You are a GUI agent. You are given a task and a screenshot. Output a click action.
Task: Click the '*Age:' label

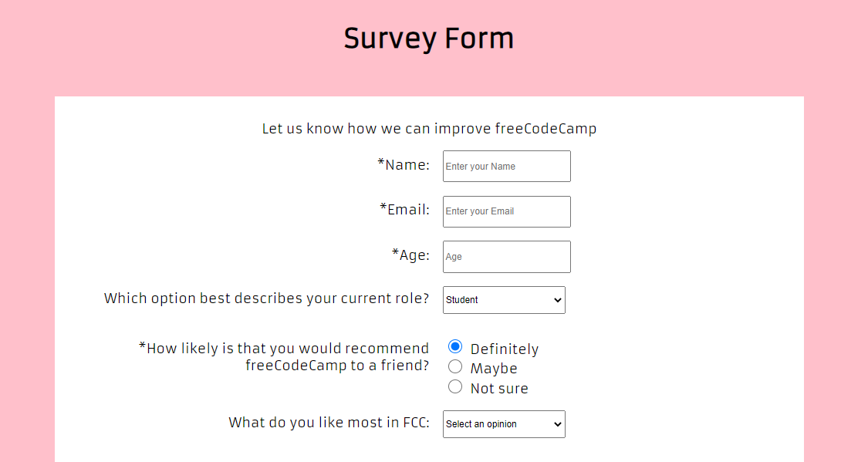pyautogui.click(x=410, y=255)
